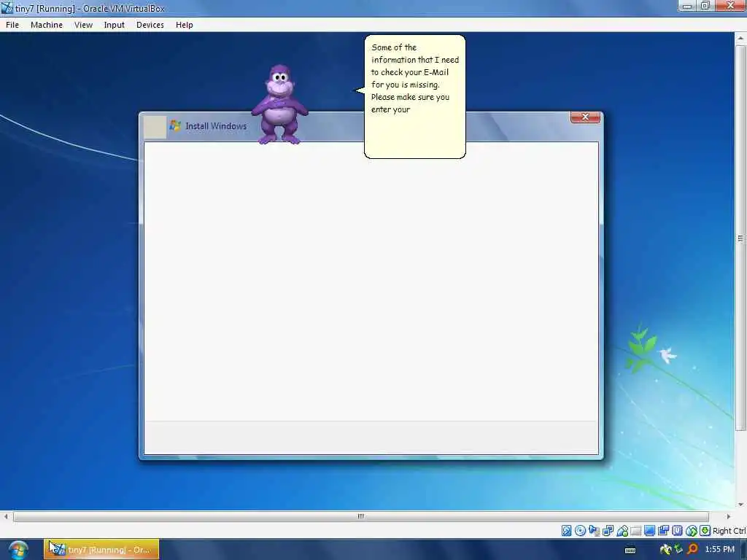Click the green download arrow tray icon

click(x=678, y=549)
